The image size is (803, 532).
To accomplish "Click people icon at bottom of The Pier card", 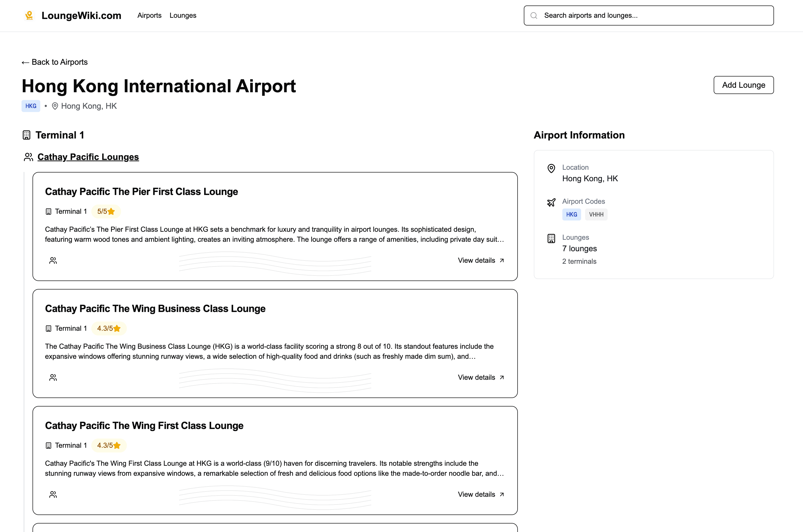I will [x=53, y=260].
